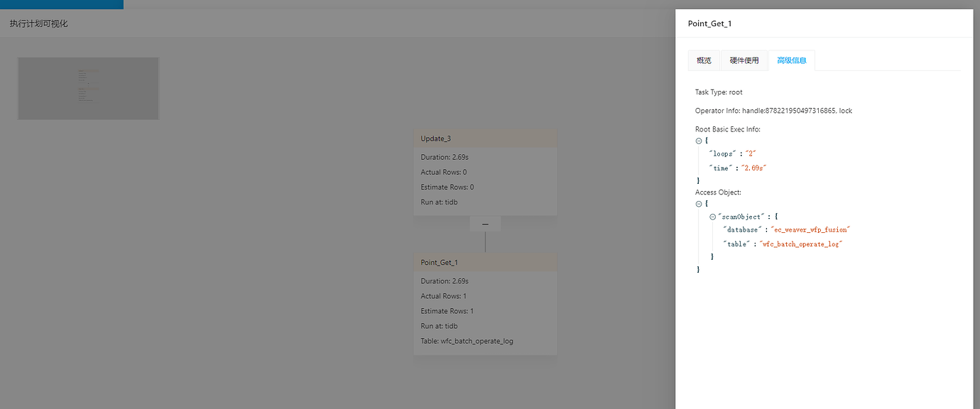Click the Task Type: root line
The height and width of the screenshot is (409, 980).
point(719,92)
